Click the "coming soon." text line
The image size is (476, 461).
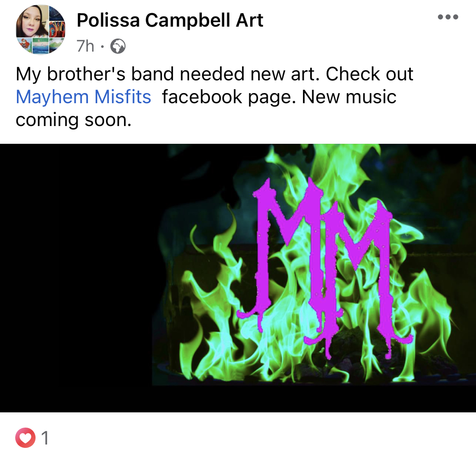[x=74, y=120]
